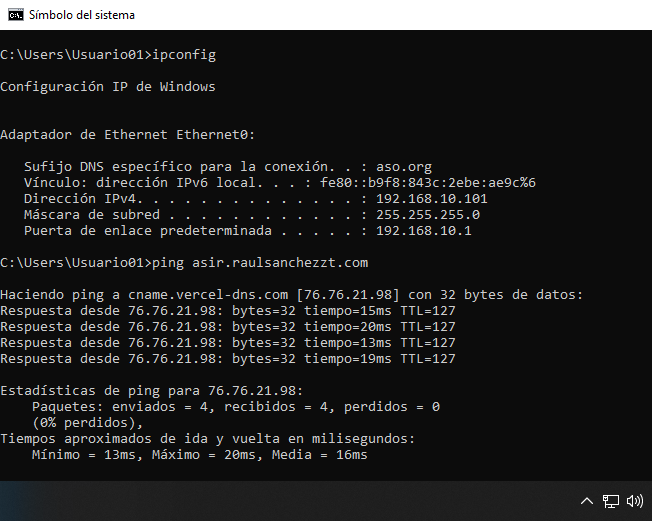This screenshot has height=521, width=652.
Task: Click the ping asir.raulsanchezzt.com command line
Action: (184, 263)
